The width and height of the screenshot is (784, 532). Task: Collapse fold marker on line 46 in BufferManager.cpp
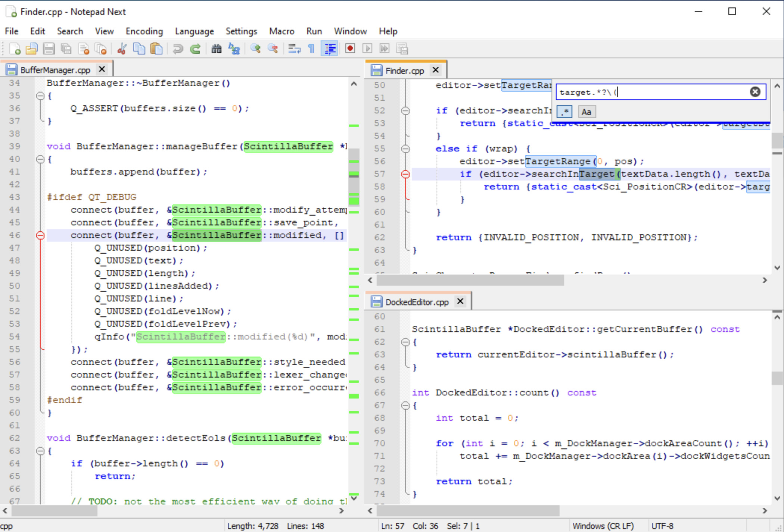(x=40, y=235)
